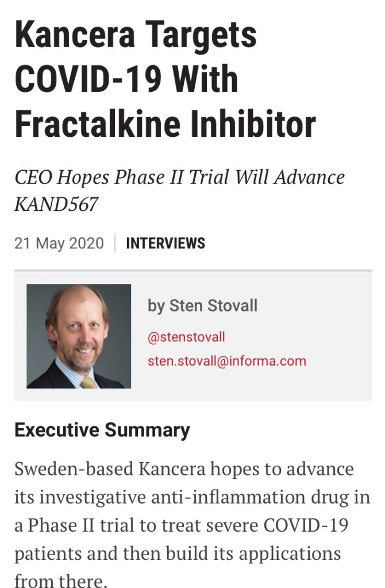Click the word patients in the summary
The width and height of the screenshot is (385, 588).
[51, 553]
